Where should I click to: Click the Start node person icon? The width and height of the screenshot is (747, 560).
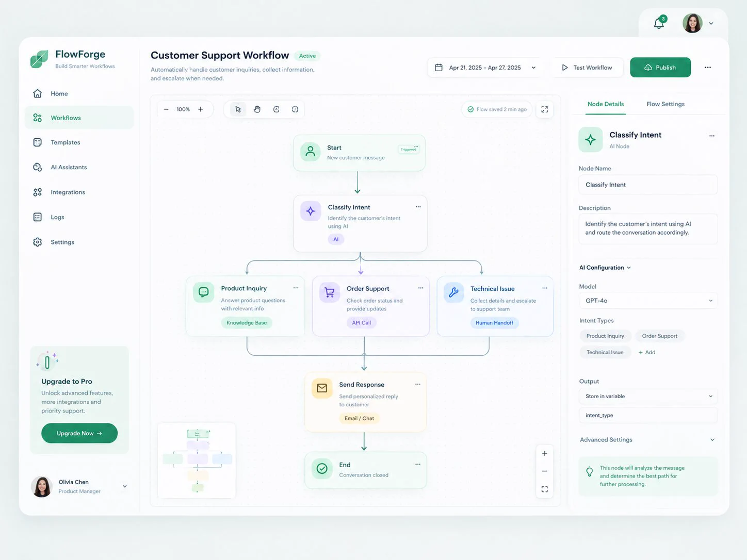click(x=310, y=152)
